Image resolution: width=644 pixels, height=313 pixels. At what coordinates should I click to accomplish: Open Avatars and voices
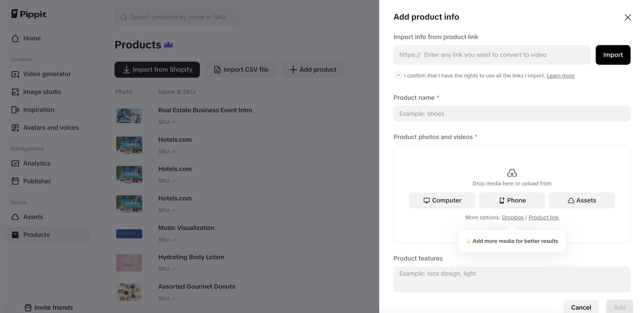[51, 127]
